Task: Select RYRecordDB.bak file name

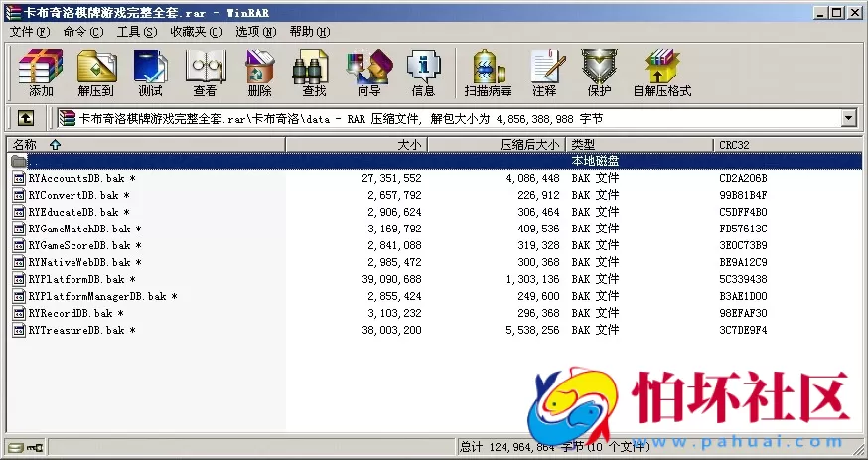Action: [x=75, y=313]
